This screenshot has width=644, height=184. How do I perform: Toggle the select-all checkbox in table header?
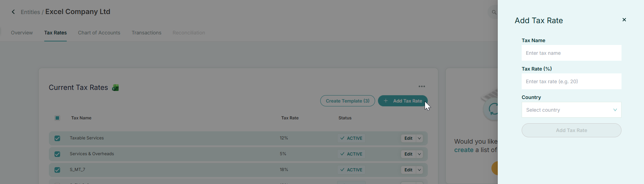click(x=57, y=118)
